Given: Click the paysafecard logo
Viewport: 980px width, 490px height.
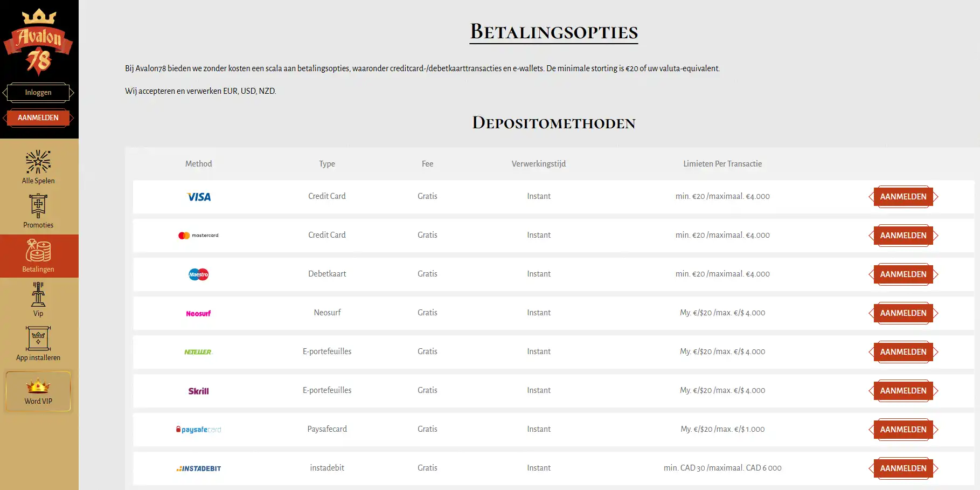Looking at the screenshot, I should pyautogui.click(x=198, y=430).
